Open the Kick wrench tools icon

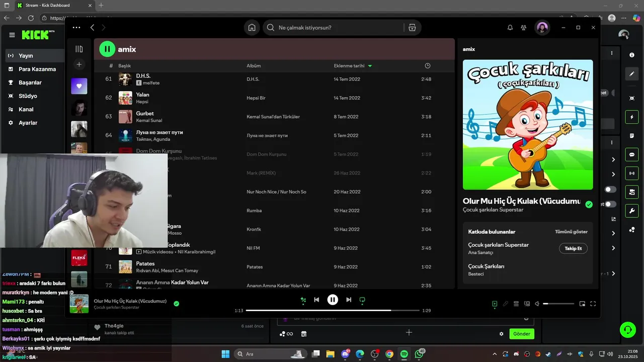click(x=632, y=211)
